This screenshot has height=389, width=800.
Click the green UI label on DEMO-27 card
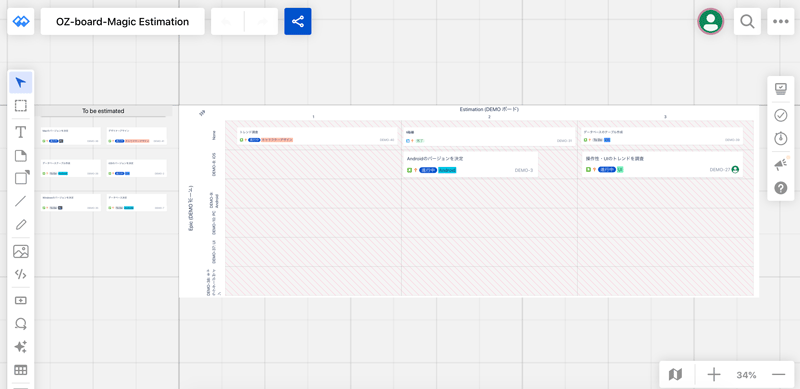tap(620, 169)
